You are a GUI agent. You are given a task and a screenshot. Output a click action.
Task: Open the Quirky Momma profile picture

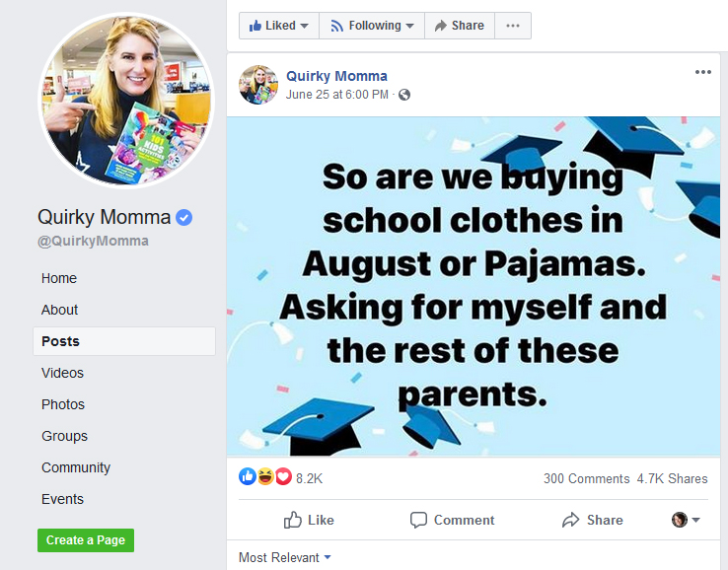[x=125, y=101]
